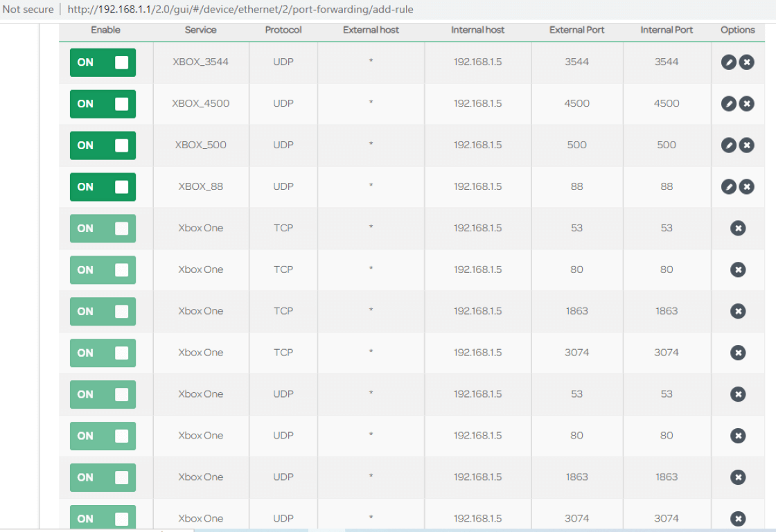776x532 pixels.
Task: Click internal port value 4500
Action: pyautogui.click(x=667, y=103)
